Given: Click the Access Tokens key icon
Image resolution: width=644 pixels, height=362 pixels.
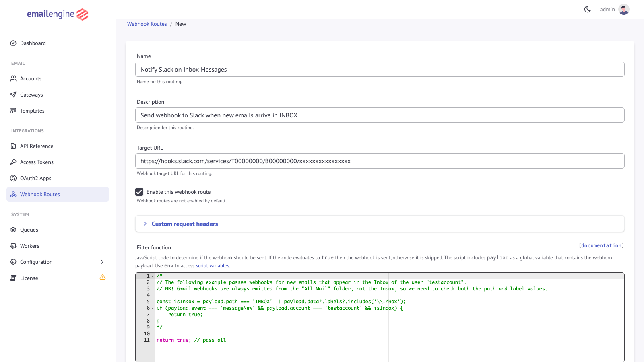Looking at the screenshot, I should [13, 162].
